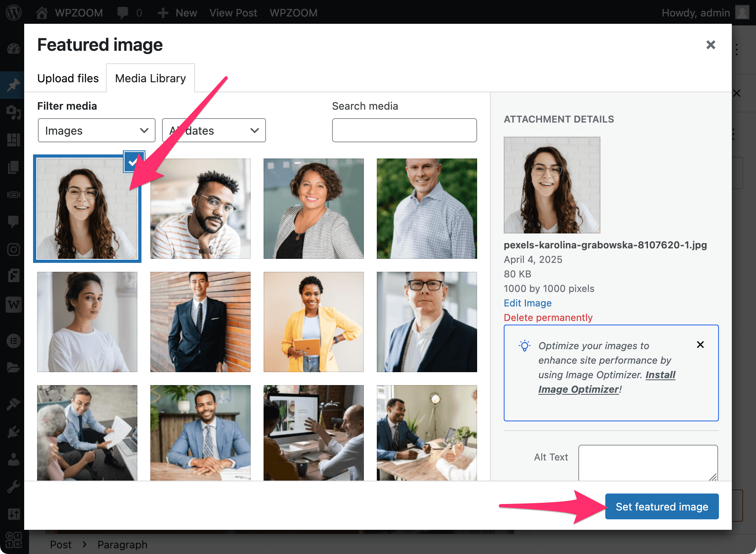Open the Users sidebar icon
The height and width of the screenshot is (554, 756).
[14, 459]
